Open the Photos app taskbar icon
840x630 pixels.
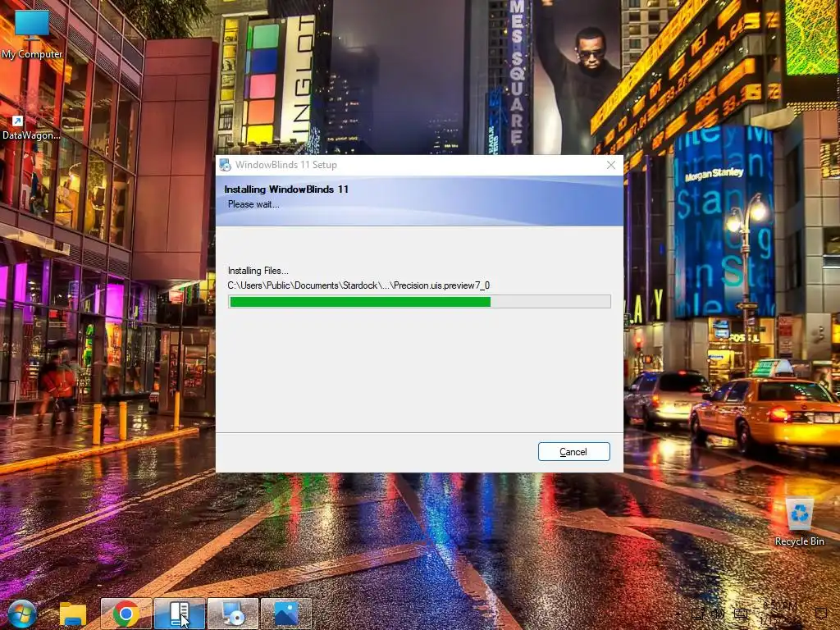click(x=285, y=614)
